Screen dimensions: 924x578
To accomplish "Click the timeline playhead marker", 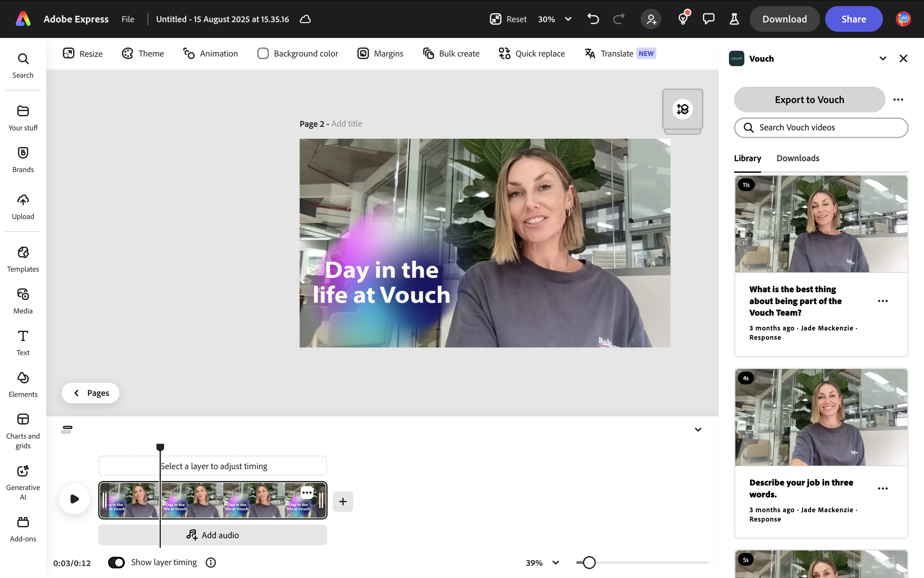I will point(160,447).
